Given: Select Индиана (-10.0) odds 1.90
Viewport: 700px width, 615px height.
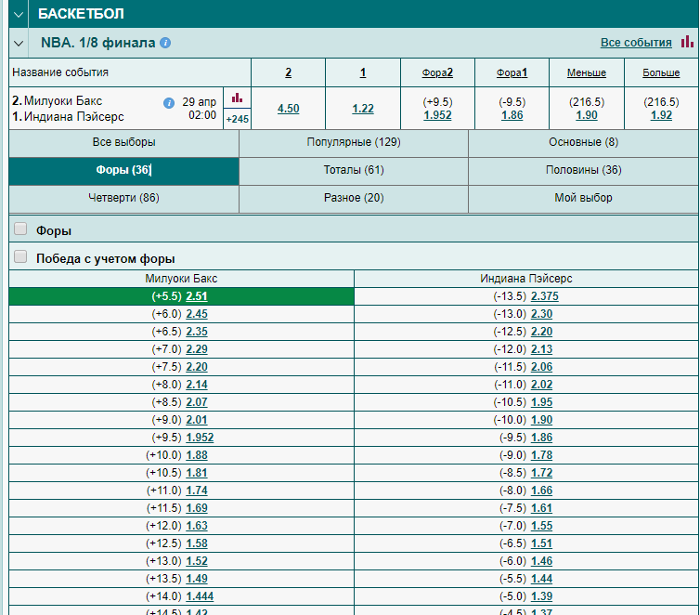Looking at the screenshot, I should pos(541,420).
